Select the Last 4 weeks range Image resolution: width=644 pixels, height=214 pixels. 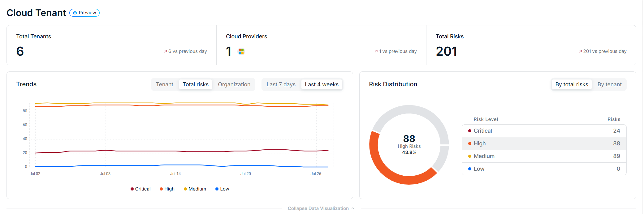click(x=322, y=84)
